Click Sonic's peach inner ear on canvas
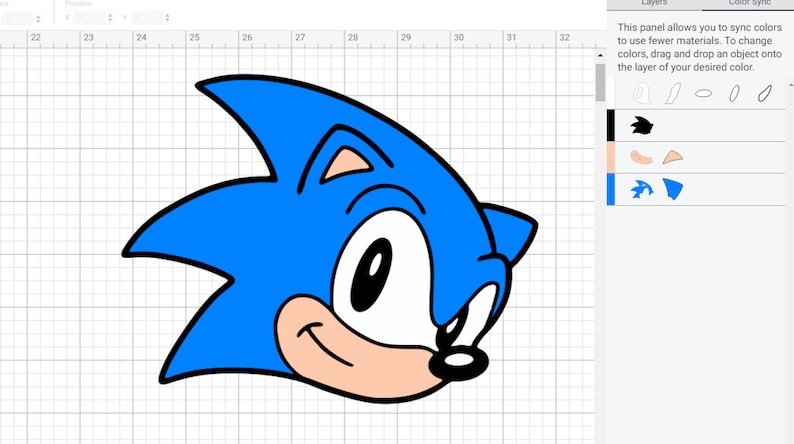 coord(347,164)
